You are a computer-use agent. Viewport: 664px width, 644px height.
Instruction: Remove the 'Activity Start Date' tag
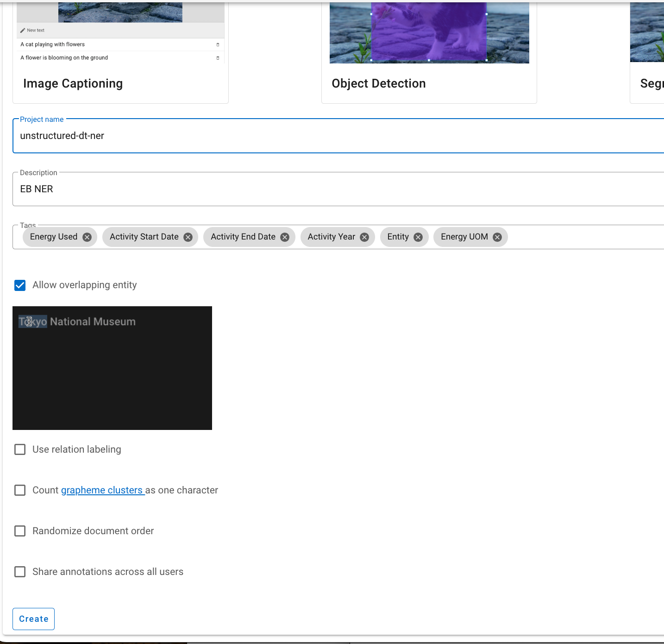pyautogui.click(x=188, y=237)
